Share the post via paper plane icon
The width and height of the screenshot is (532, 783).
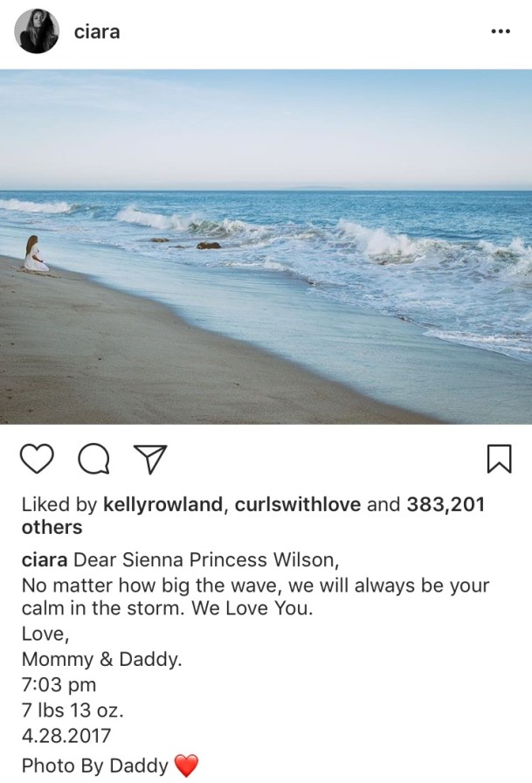(150, 459)
